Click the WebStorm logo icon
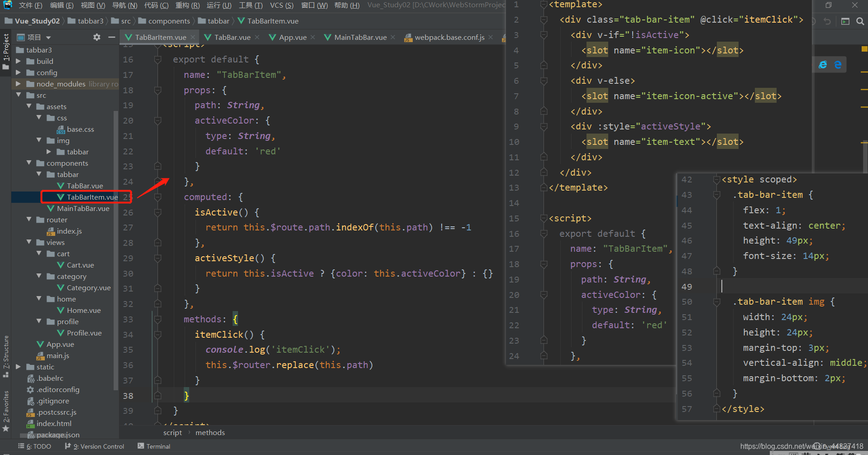 pos(8,5)
